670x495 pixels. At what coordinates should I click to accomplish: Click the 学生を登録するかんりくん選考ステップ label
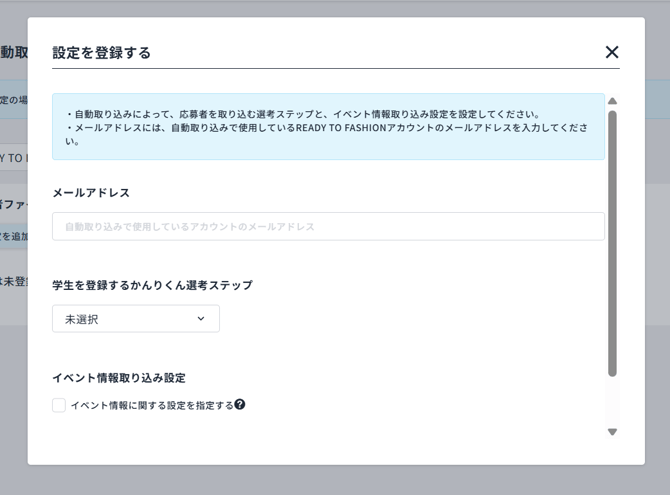[152, 285]
